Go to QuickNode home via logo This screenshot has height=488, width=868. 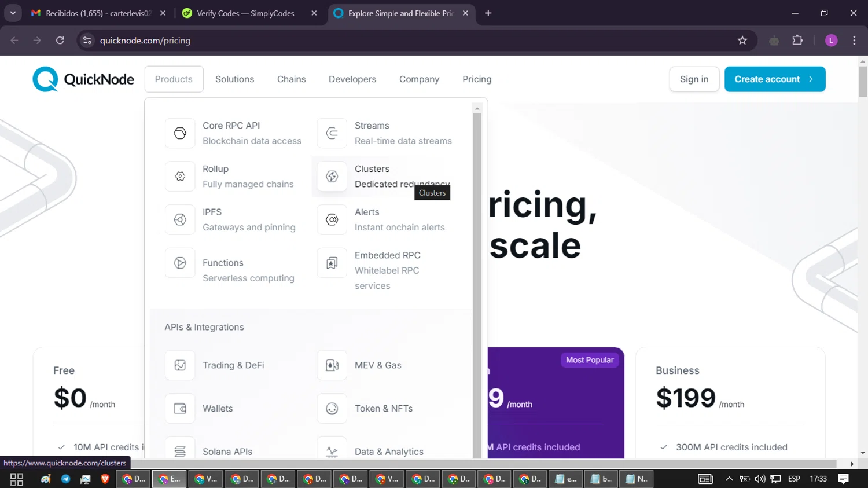tap(83, 79)
